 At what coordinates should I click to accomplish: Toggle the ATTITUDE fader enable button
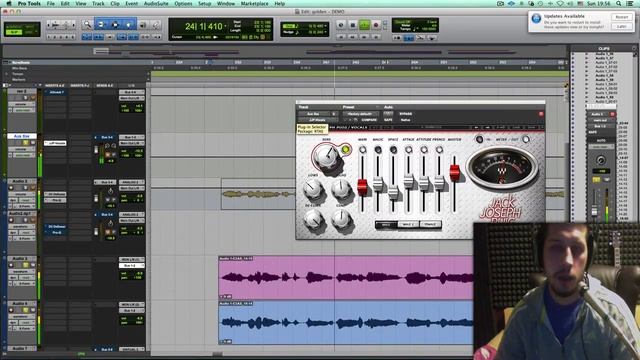point(424,150)
